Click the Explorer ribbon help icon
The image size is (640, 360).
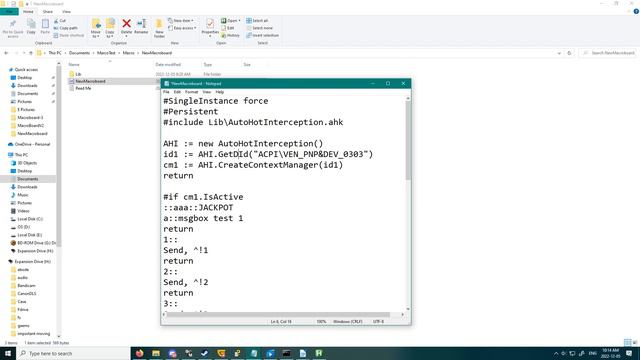pos(636,11)
